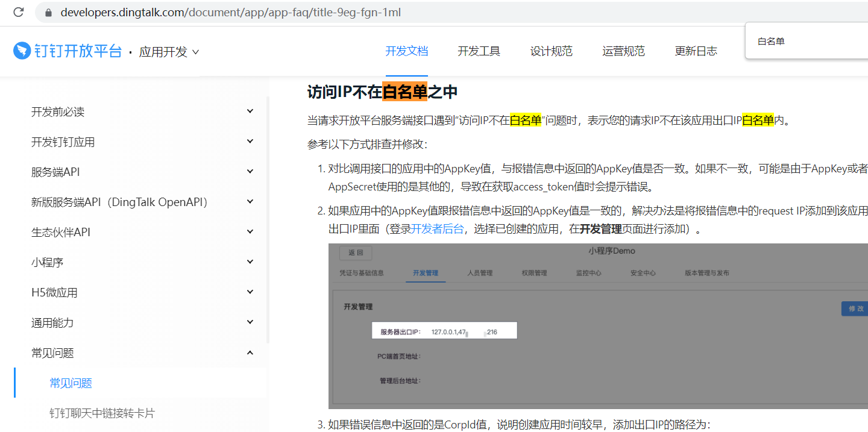Open 设计规范 in top navigation

pos(552,51)
